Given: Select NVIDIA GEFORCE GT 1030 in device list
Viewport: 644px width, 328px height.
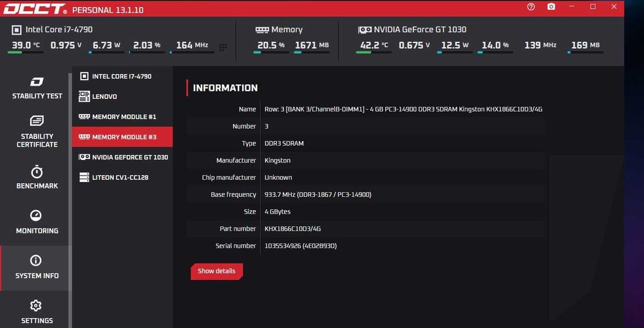Looking at the screenshot, I should click(x=122, y=157).
